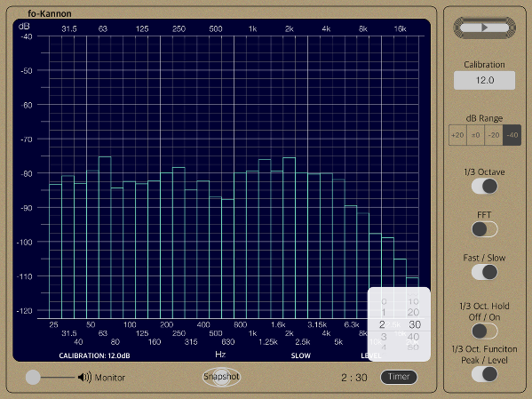Click the 2 : 30 timer display

[x=354, y=378]
